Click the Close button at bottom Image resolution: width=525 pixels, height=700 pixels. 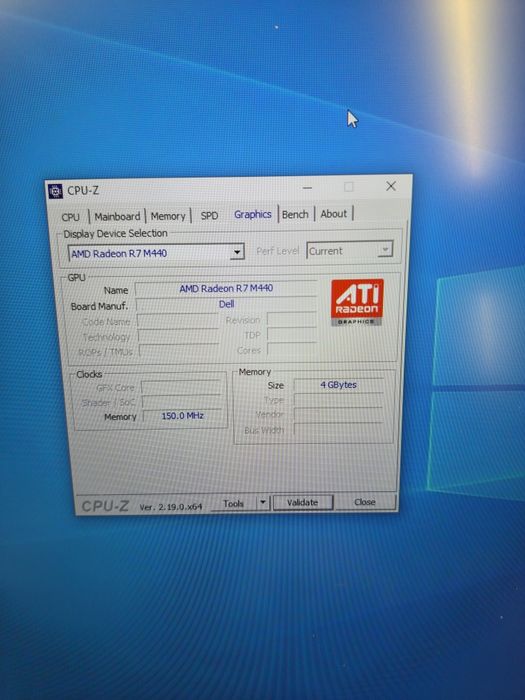tap(365, 502)
